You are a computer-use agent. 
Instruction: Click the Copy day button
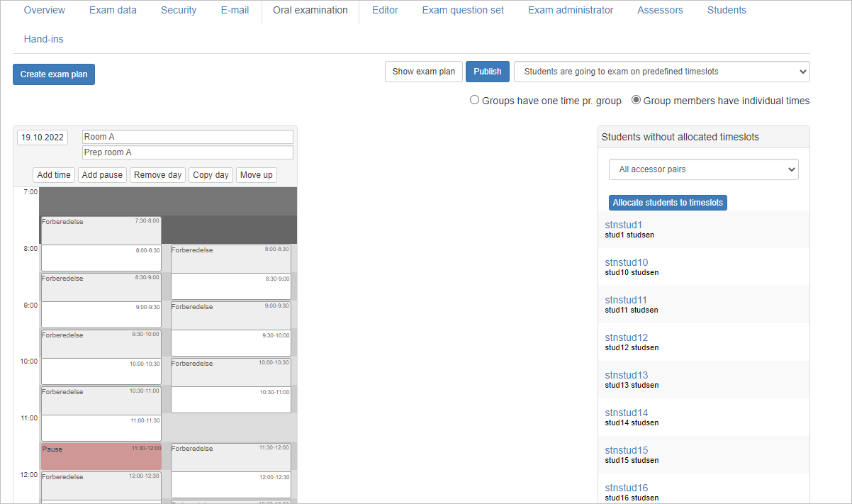[x=211, y=175]
